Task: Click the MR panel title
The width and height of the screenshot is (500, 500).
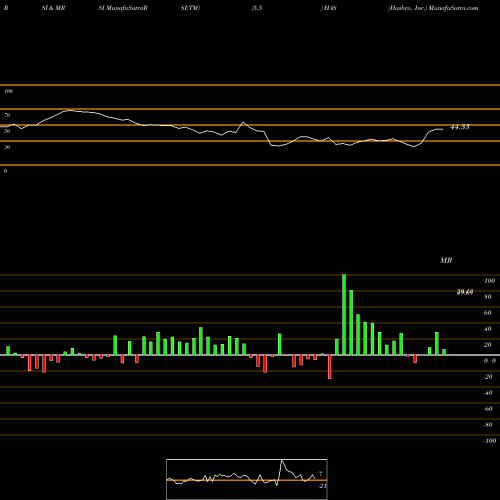Action: [446, 260]
